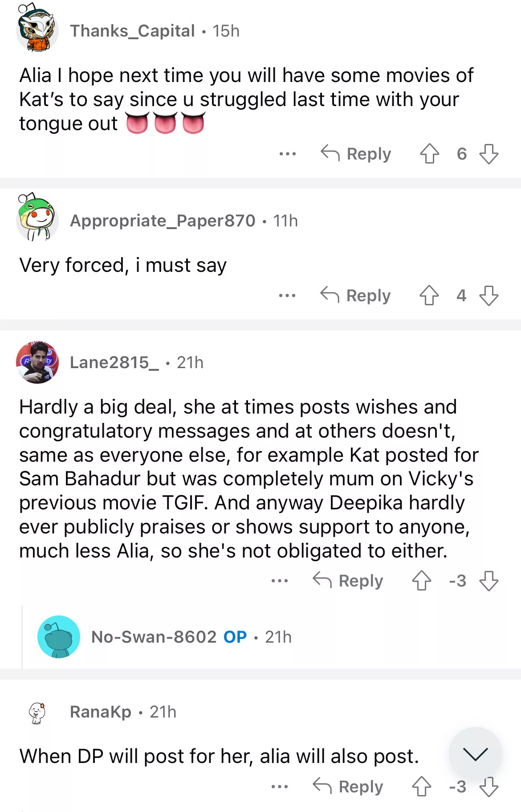Viewport: 521px width, 812px height.
Task: Open overflow menu on Lane2815_'s comment
Action: 279,581
